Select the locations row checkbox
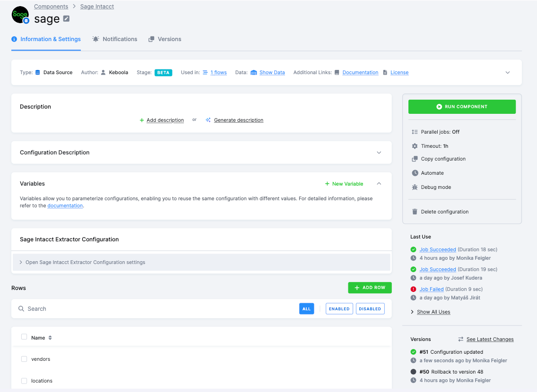537x392 pixels. 24,381
